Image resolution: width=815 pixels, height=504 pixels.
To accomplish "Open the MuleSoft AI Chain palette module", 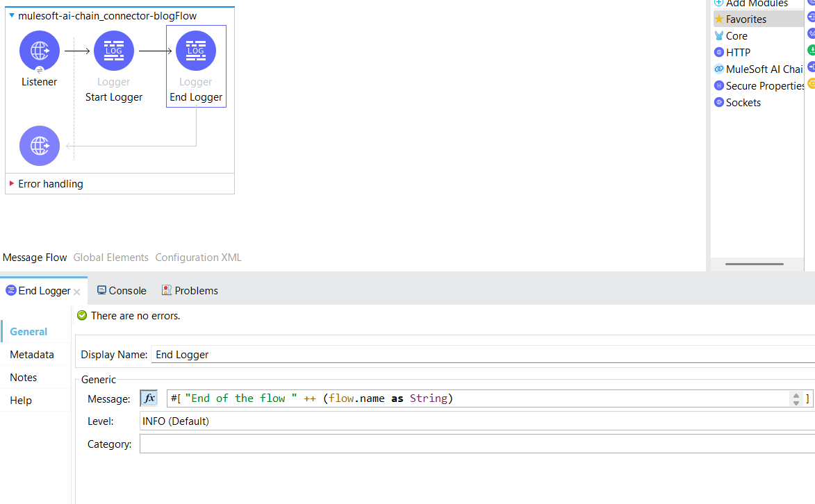I will 758,69.
